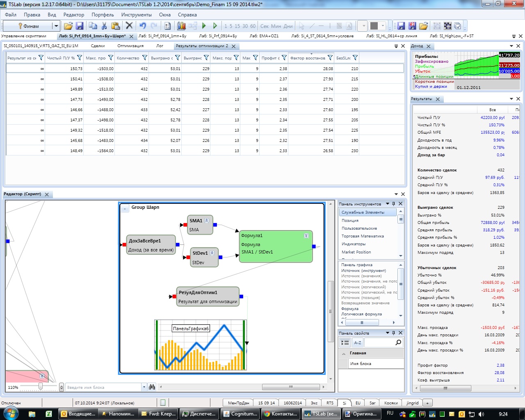Switch to the Сделки tab
The width and height of the screenshot is (525, 420).
pyautogui.click(x=98, y=46)
